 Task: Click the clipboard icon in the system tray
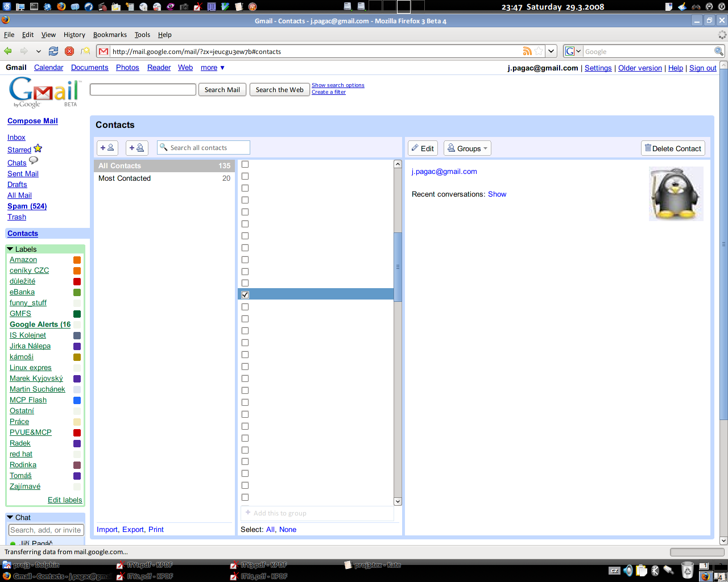click(x=642, y=570)
